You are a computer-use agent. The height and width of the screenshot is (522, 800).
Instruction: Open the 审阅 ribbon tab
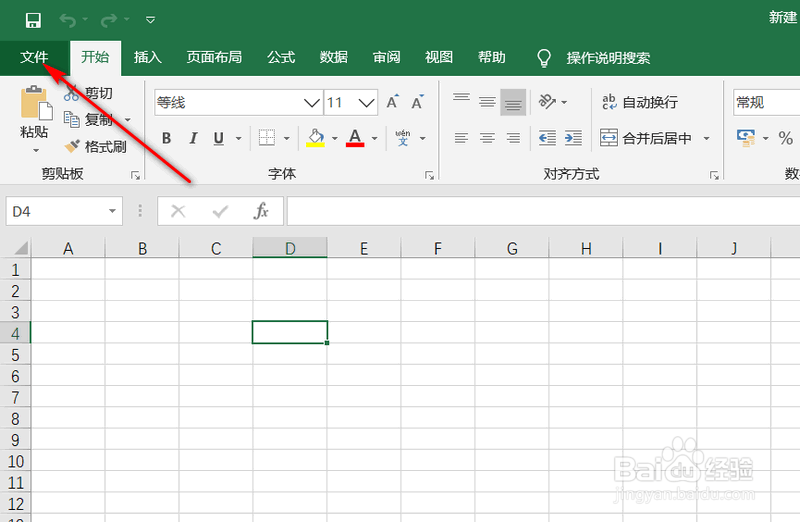click(x=386, y=57)
